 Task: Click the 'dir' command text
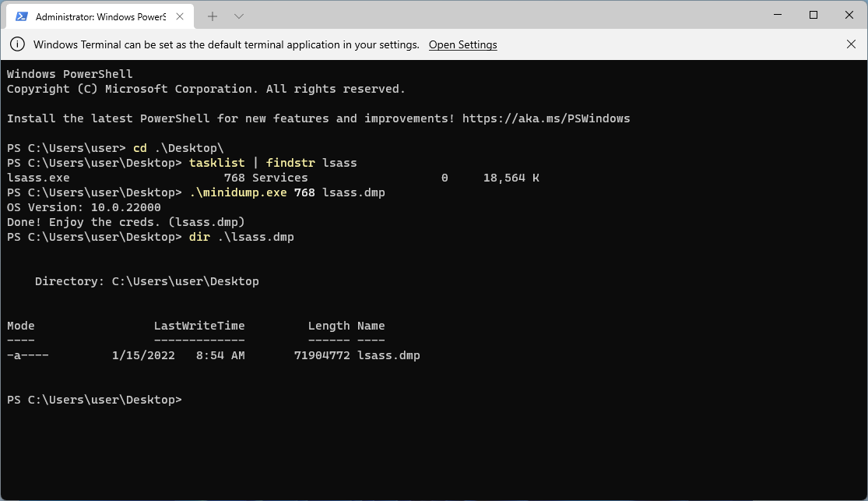pos(199,237)
